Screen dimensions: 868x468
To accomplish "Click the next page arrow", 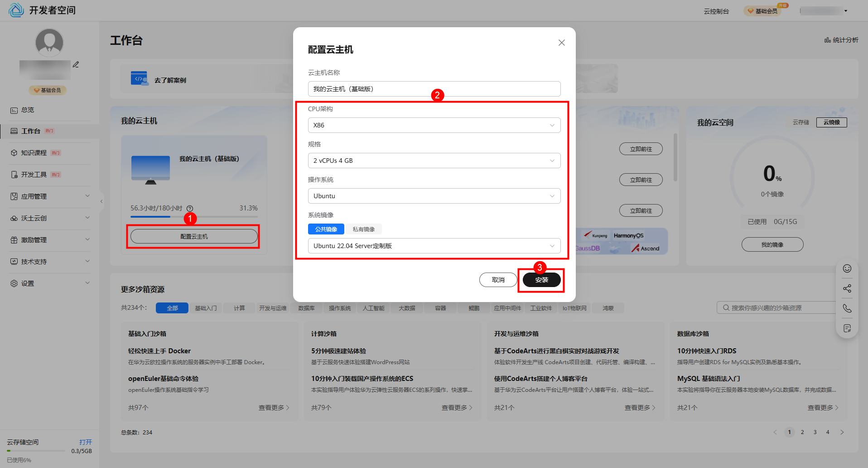I will pyautogui.click(x=842, y=432).
